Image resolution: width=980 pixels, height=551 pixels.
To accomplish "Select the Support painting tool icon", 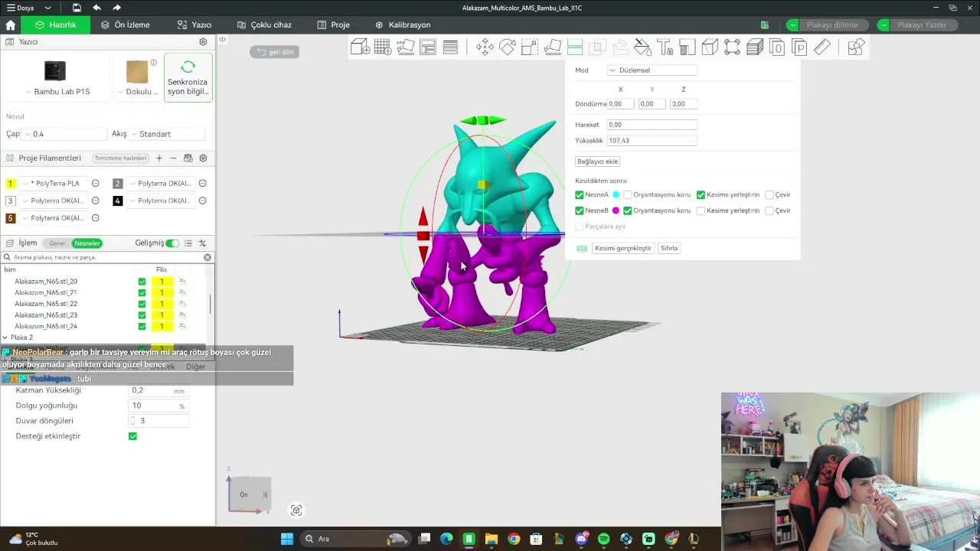I will [x=687, y=47].
